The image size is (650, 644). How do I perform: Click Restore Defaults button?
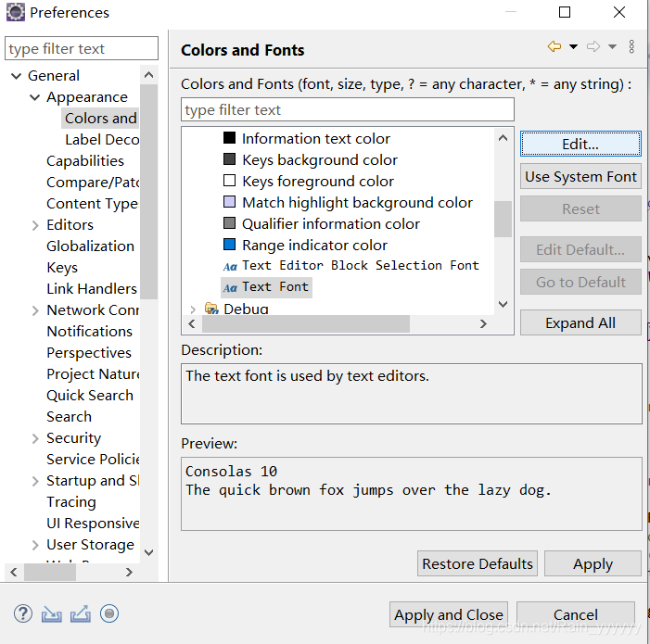click(x=478, y=563)
